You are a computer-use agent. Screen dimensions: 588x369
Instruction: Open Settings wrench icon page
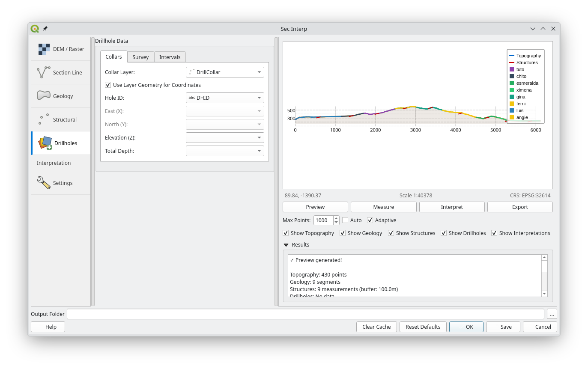tap(43, 183)
